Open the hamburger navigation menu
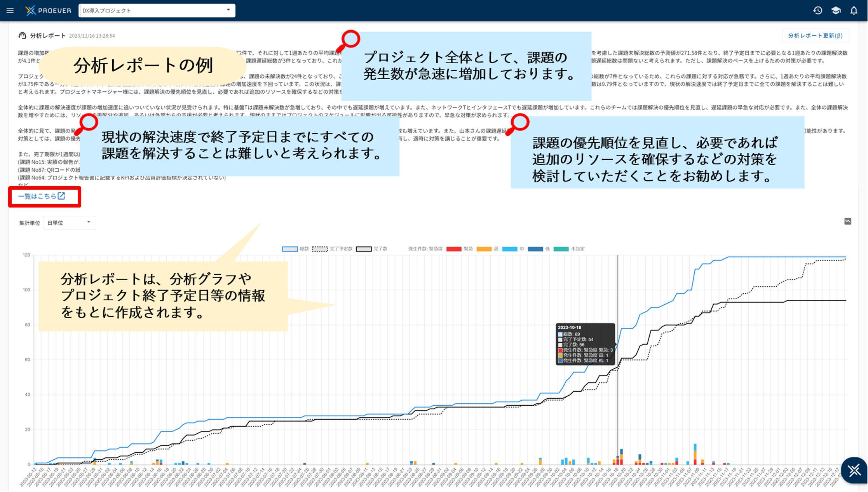Viewport: 868px width, 492px height. [x=10, y=10]
